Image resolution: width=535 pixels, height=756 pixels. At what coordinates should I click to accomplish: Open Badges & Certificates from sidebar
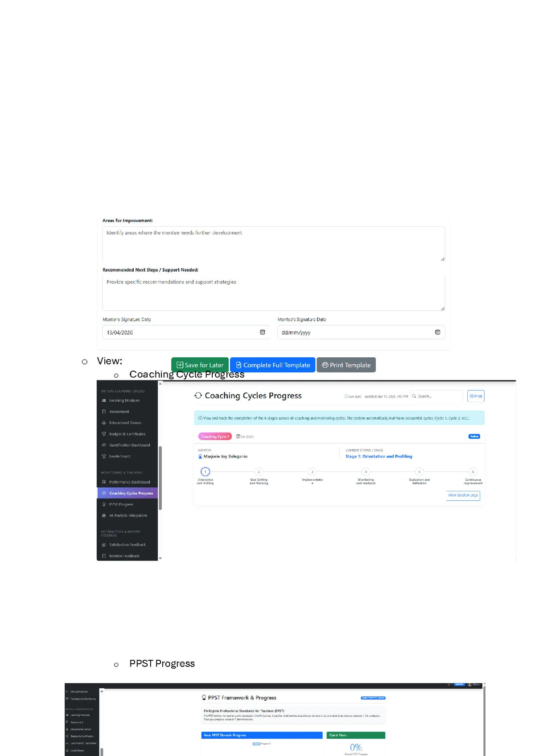(x=127, y=434)
